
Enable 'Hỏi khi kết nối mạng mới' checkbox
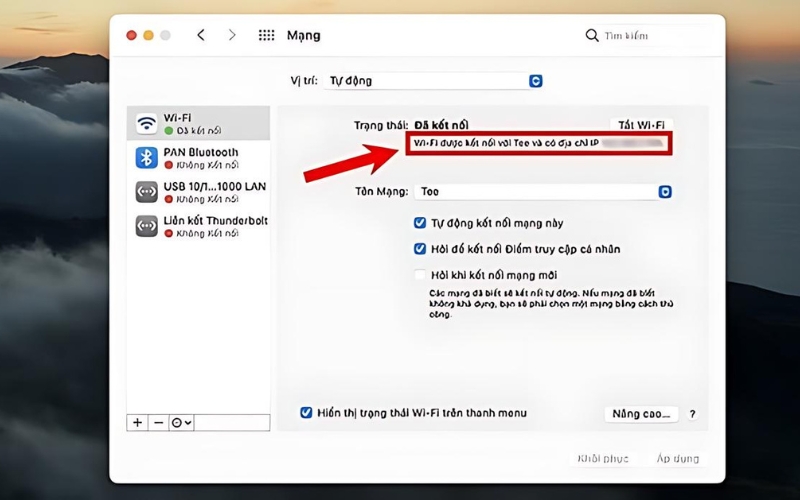420,275
